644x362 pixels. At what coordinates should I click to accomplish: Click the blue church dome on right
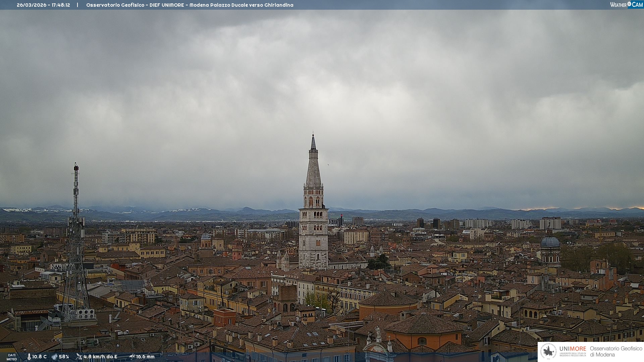(550, 242)
